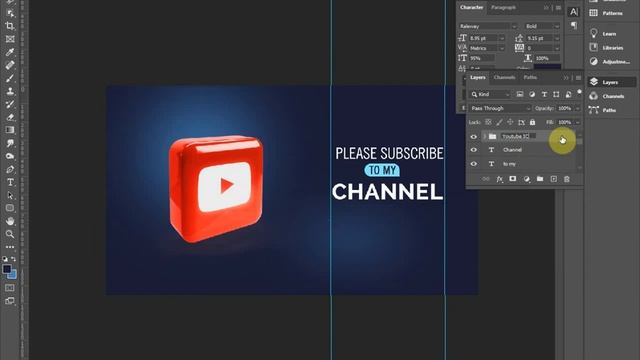
Task: Switch to the Channels tab
Action: point(504,77)
